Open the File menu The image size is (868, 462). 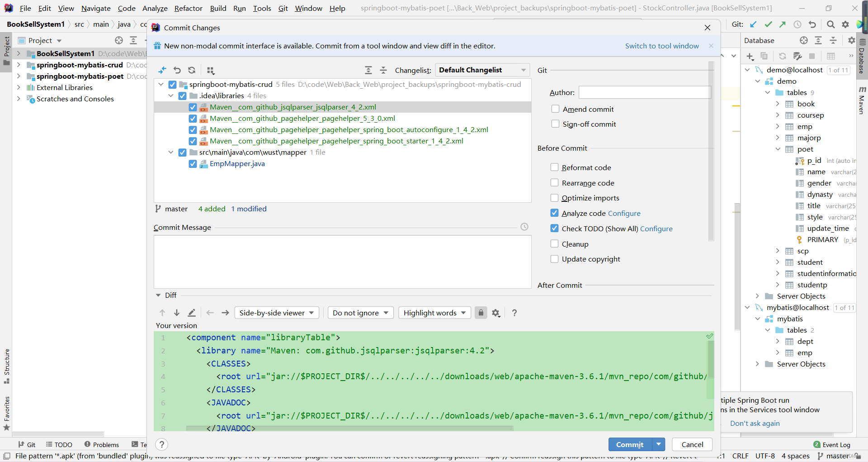[25, 8]
